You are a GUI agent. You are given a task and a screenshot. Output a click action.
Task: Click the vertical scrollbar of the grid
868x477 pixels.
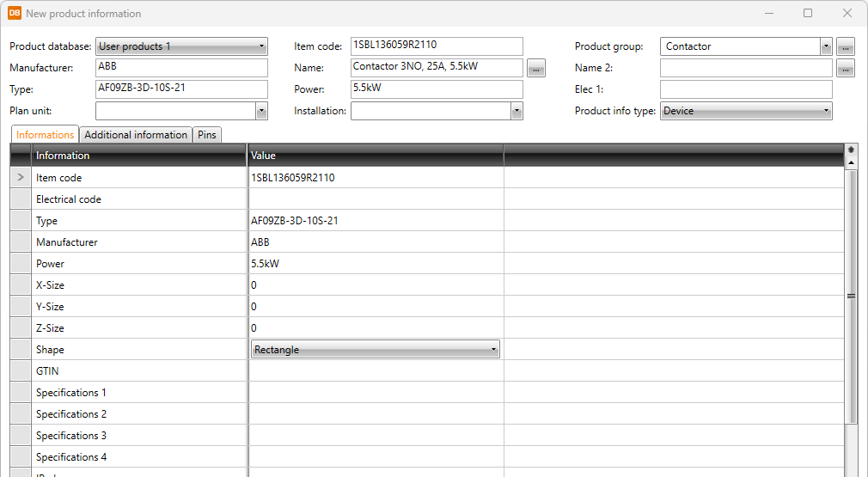pyautogui.click(x=852, y=296)
